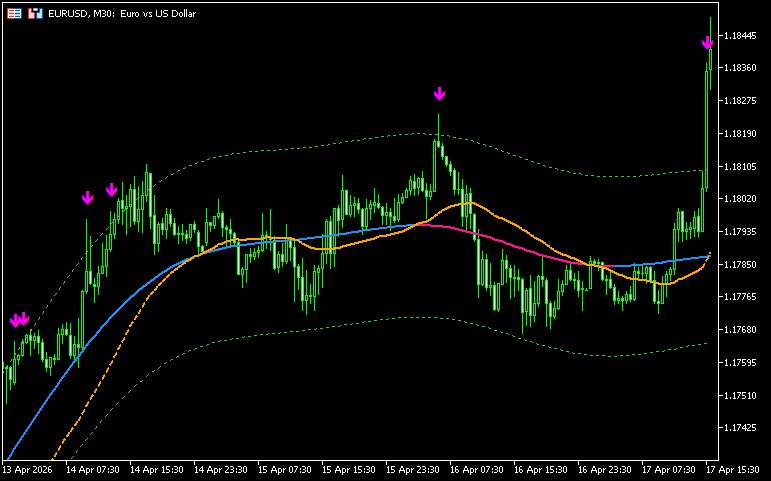Click the '14 Apr 15:30' time label
Screen dimensions: 771x481
point(156,470)
